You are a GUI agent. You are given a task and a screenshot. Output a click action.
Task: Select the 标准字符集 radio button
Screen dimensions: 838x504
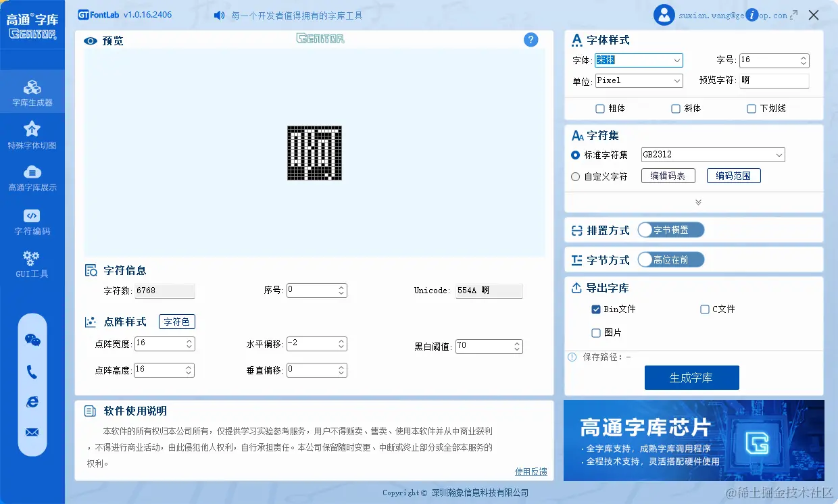pyautogui.click(x=576, y=155)
